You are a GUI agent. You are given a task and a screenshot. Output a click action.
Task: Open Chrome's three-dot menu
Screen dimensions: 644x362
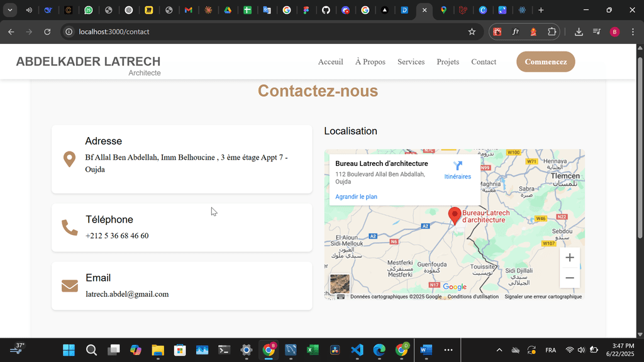tap(633, 31)
